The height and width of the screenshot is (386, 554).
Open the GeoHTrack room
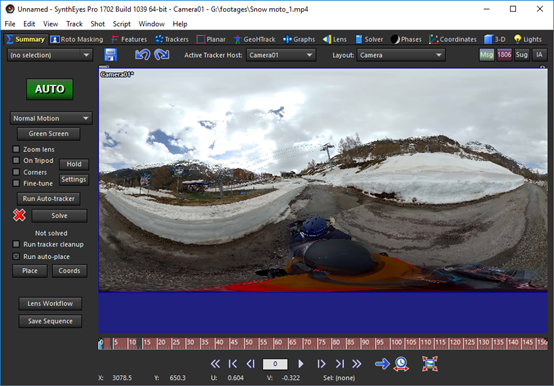254,39
